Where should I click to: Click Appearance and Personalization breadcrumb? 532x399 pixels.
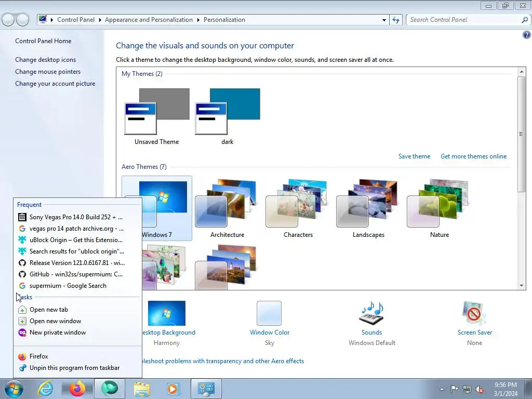149,20
